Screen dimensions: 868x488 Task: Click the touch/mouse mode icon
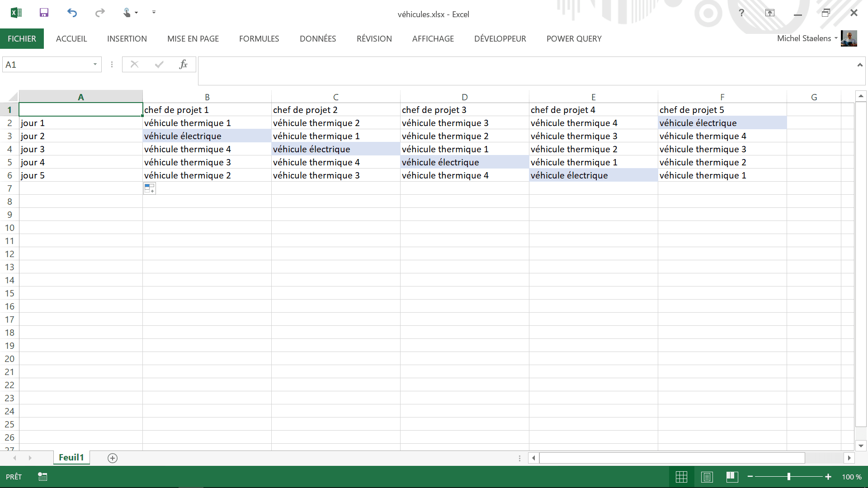pyautogui.click(x=127, y=13)
